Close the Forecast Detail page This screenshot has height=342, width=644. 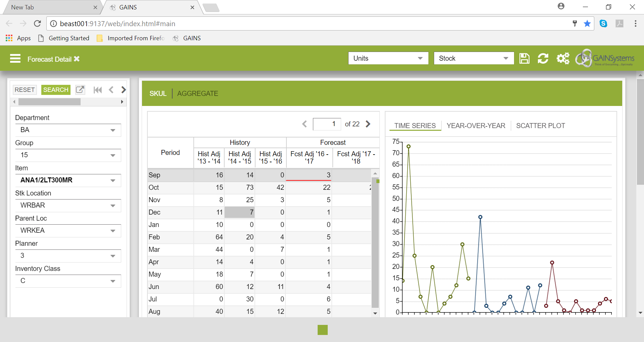pos(77,59)
